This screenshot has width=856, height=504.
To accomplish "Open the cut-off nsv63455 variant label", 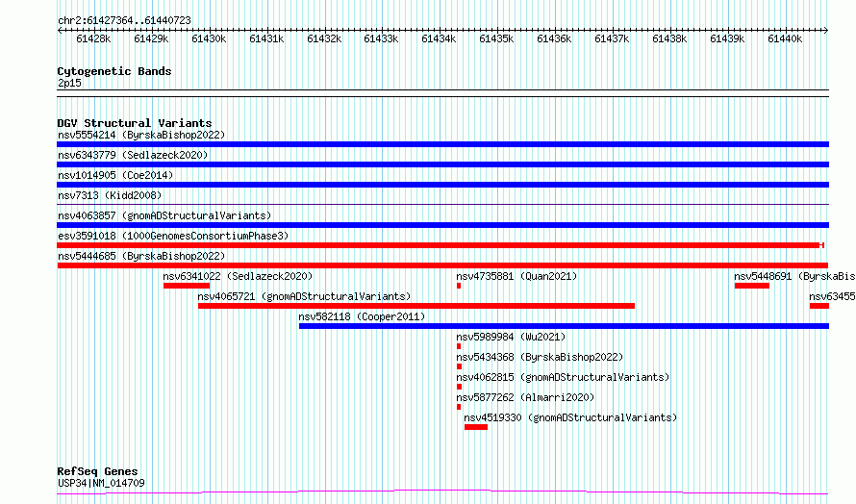I will 832,296.
